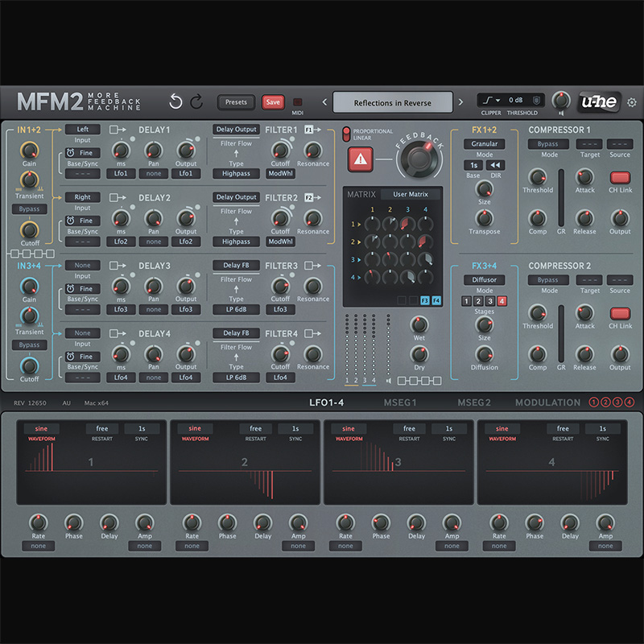644x644 pixels.
Task: Open Filter3 Type dropdown showing LP 6dB
Action: [x=236, y=309]
